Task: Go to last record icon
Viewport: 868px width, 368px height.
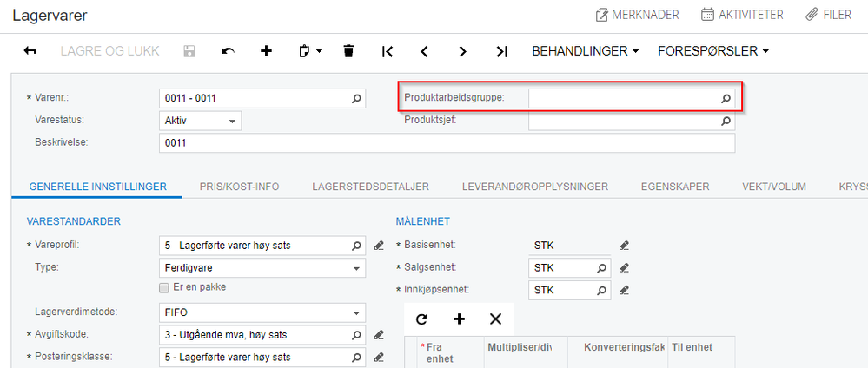Action: (x=501, y=51)
